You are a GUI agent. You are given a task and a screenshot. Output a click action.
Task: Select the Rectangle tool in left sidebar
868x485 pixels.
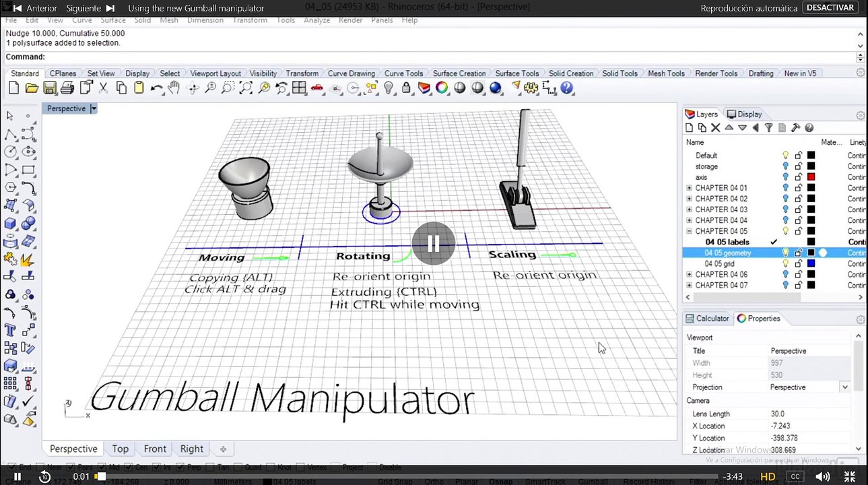coord(28,170)
